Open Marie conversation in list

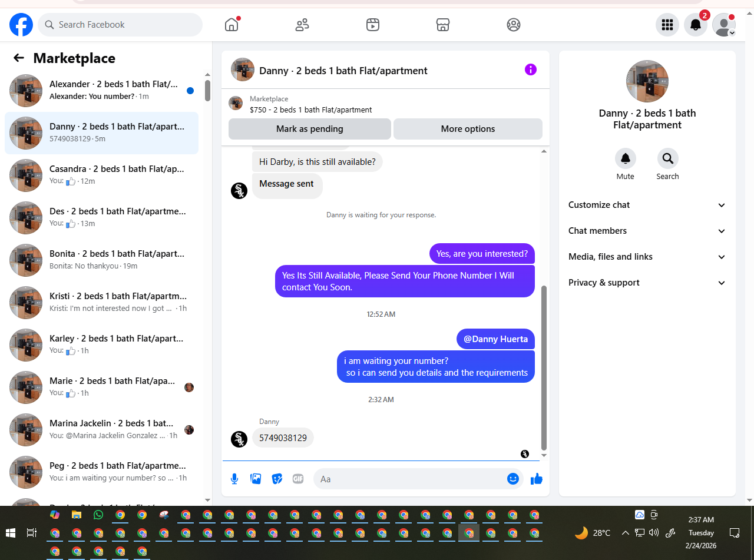(101, 387)
